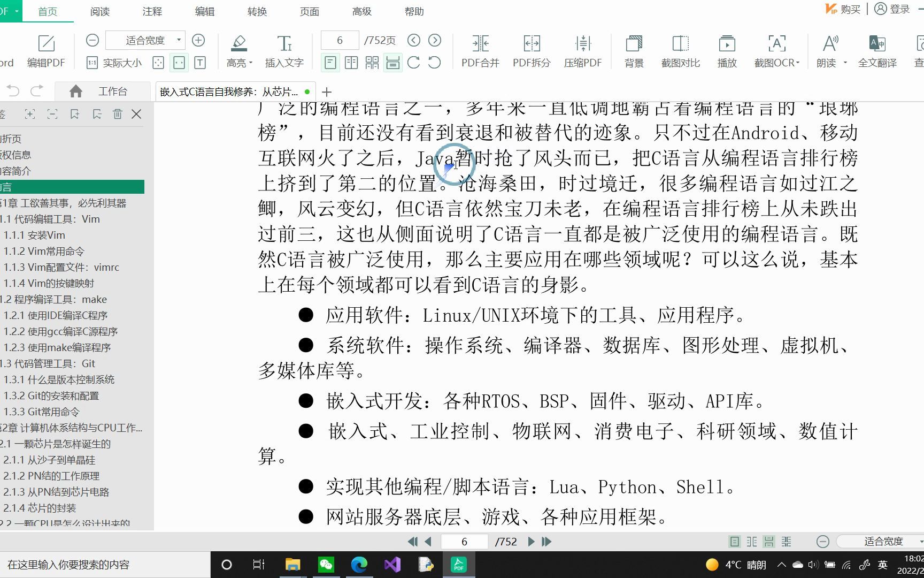924x578 pixels.
Task: Switch to the 转换 tab
Action: tap(257, 11)
